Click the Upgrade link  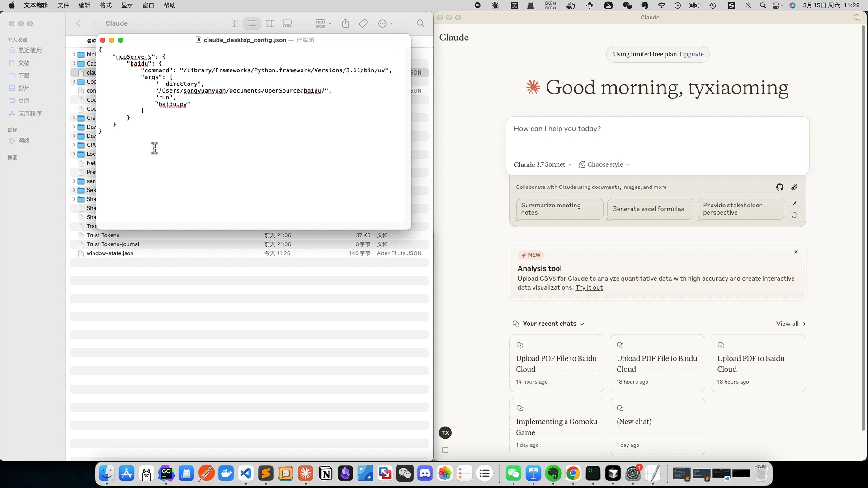[692, 54]
